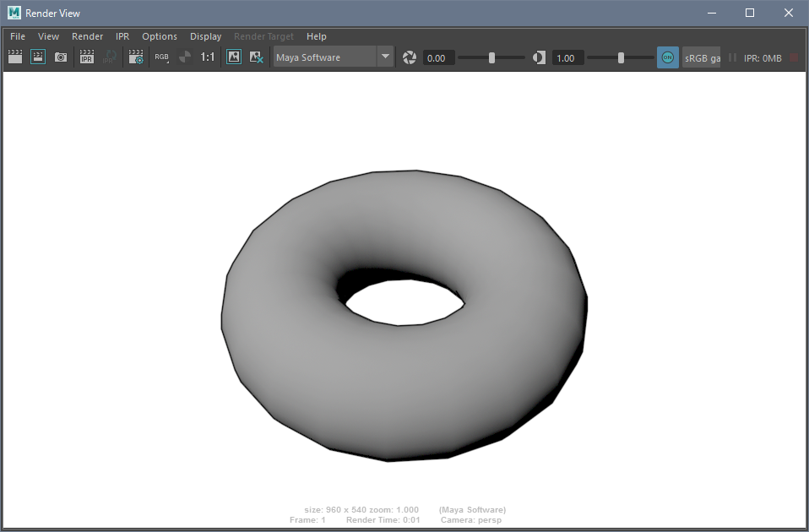Image resolution: width=809 pixels, height=532 pixels.
Task: Expand the sRGB gamma view transform dropdown
Action: [x=702, y=57]
